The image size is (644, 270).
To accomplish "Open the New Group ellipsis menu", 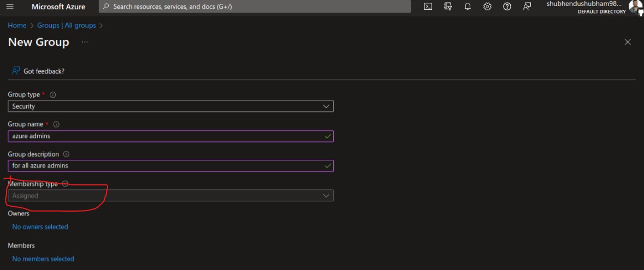I will coord(85,42).
